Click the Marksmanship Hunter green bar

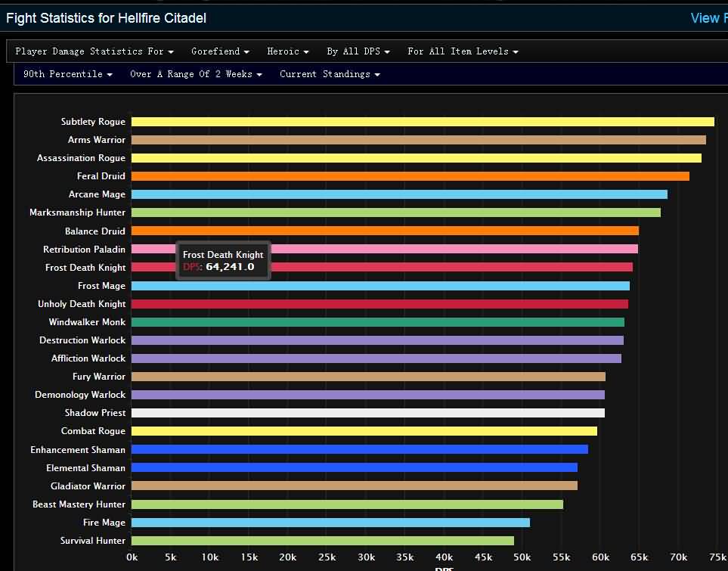coord(395,213)
